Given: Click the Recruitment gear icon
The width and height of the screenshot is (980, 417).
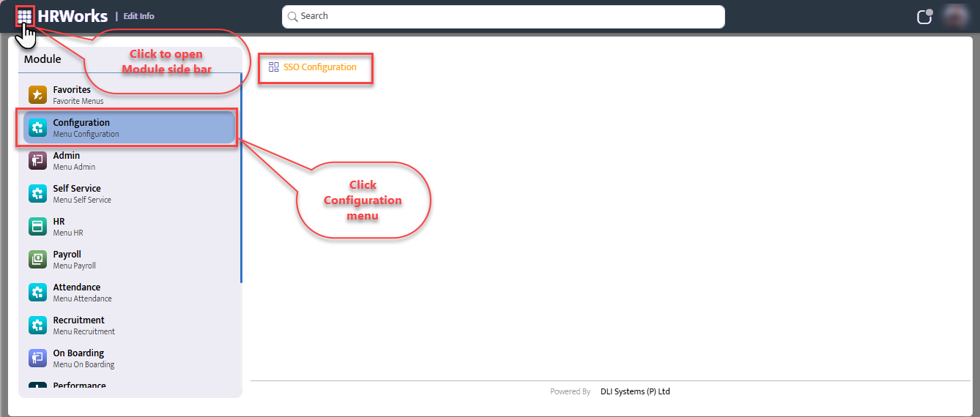Looking at the screenshot, I should tap(37, 326).
